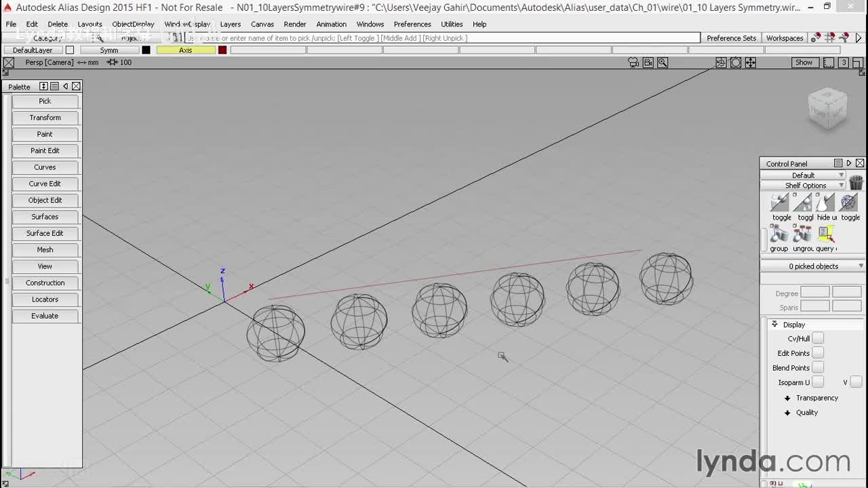The image size is (868, 488).
Task: Expand the Quality section
Action: pos(787,413)
